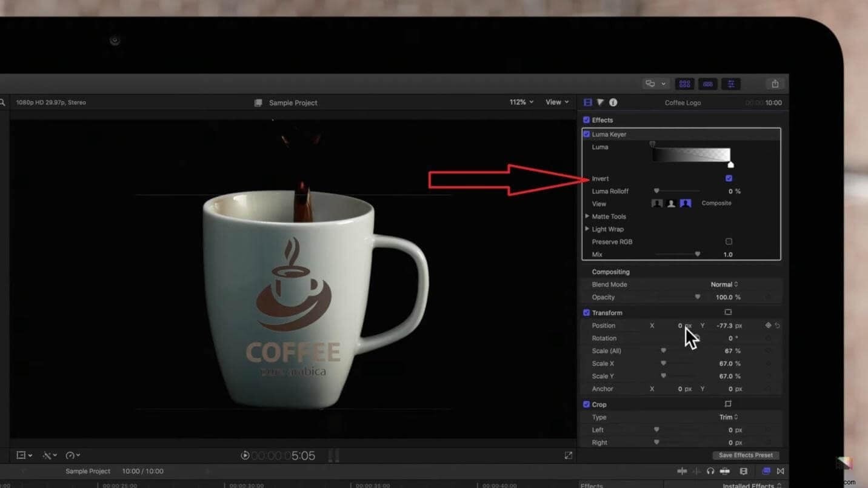Click the share/export icon top right

(x=775, y=84)
